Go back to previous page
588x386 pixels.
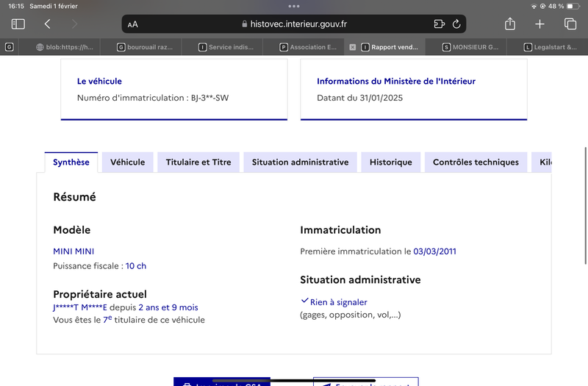(47, 24)
